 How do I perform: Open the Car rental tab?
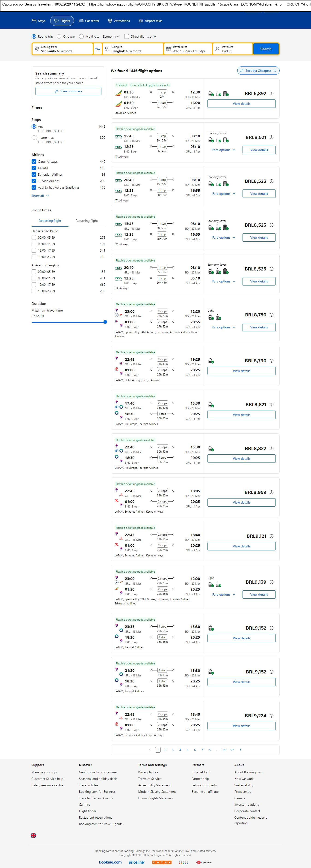(x=89, y=21)
